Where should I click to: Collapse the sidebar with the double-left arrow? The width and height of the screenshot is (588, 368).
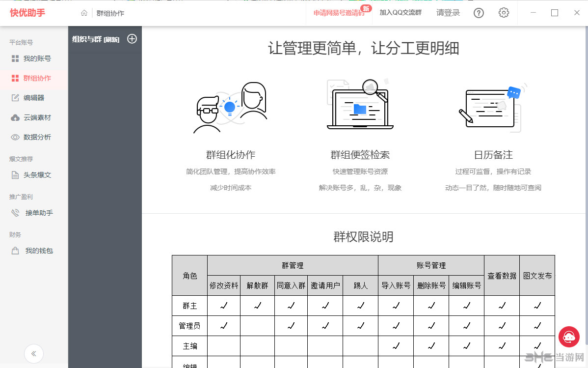[33, 353]
